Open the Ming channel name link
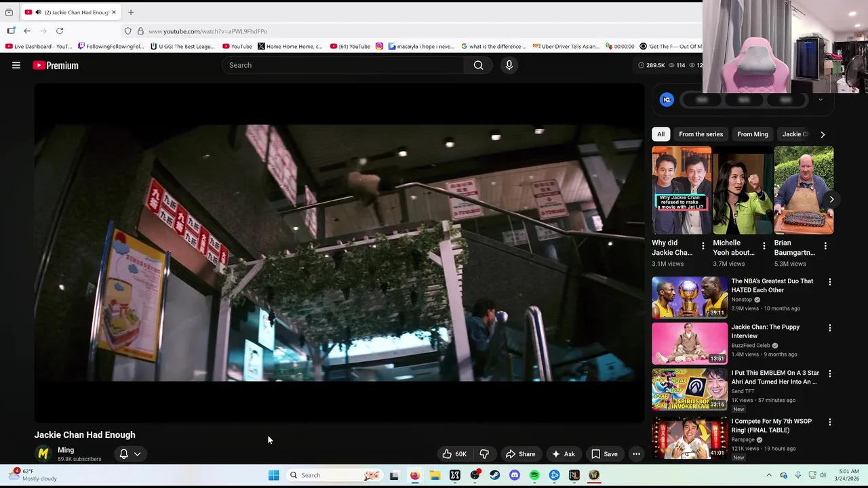 (66, 450)
